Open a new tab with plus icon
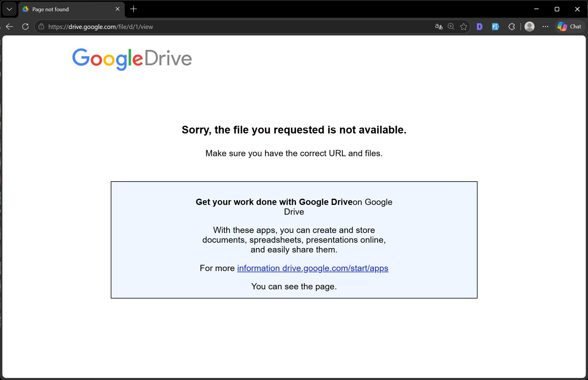 point(133,9)
